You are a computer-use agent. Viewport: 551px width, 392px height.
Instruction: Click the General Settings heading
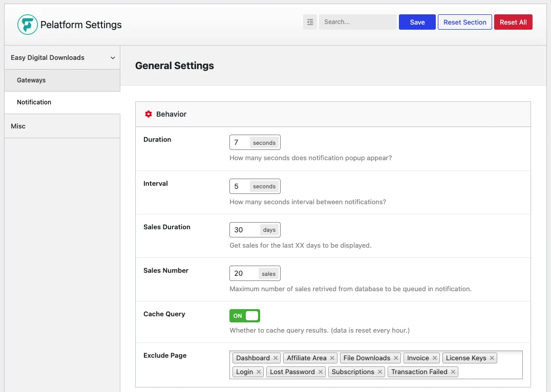coord(175,66)
